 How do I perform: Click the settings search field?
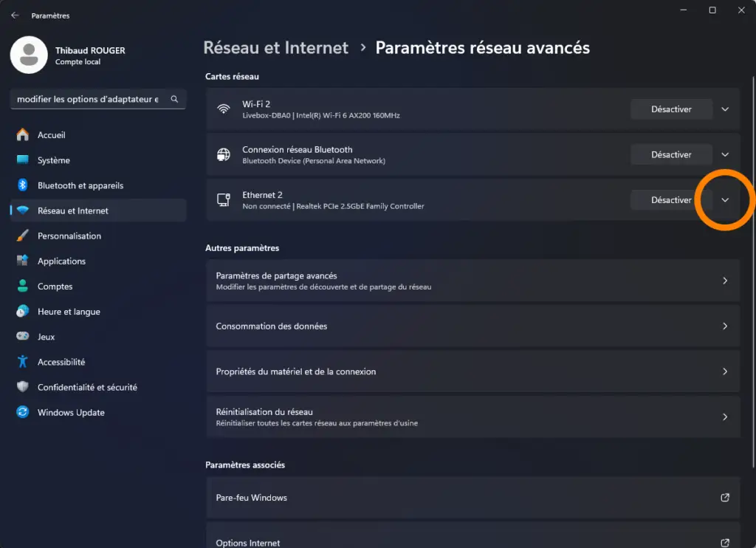(x=98, y=99)
